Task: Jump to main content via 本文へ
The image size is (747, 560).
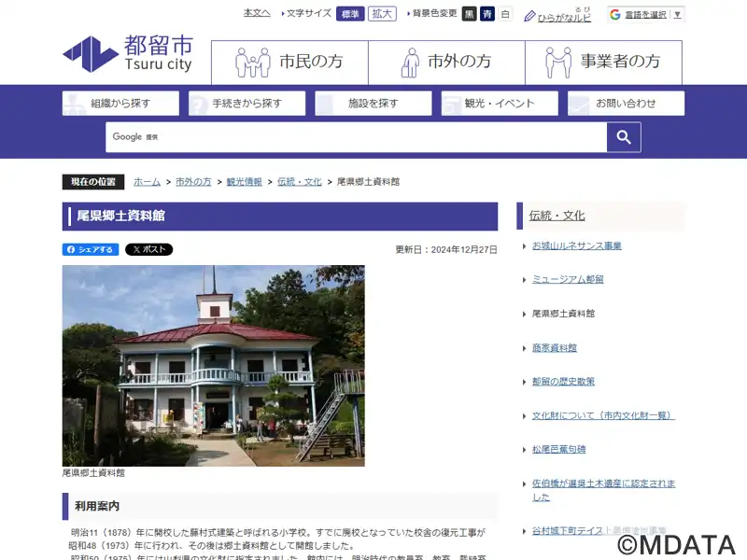Action: 257,13
